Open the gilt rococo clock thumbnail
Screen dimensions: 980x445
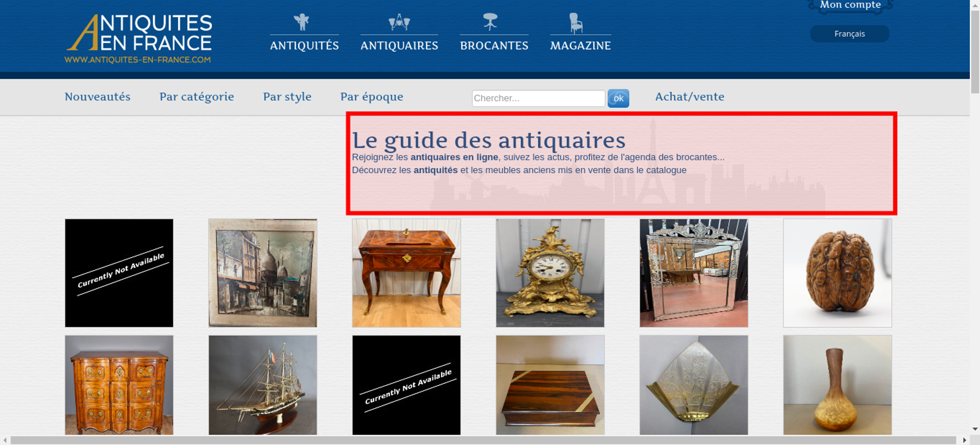click(x=550, y=273)
